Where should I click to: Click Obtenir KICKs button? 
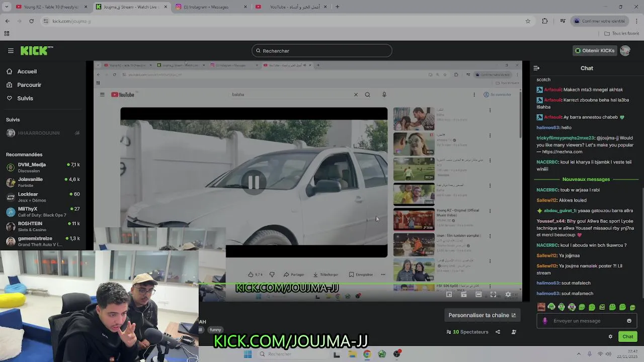pos(595,51)
